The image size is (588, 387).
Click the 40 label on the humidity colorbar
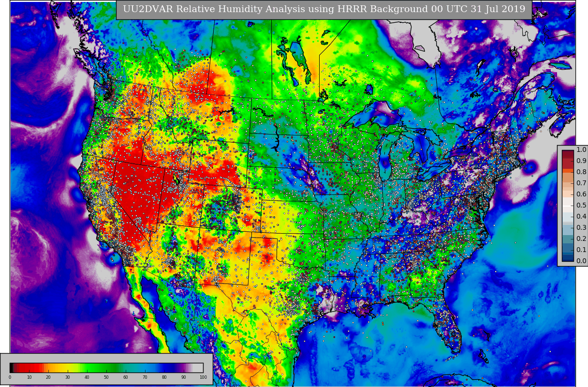[x=87, y=377]
